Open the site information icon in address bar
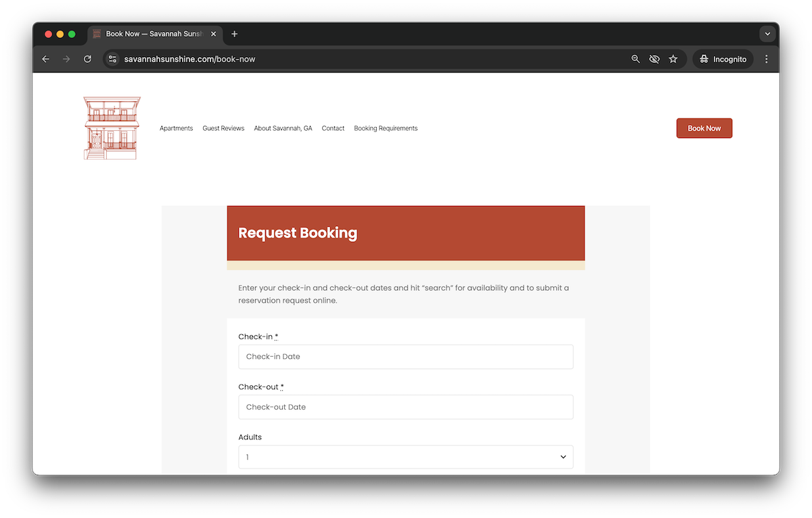 click(x=113, y=59)
